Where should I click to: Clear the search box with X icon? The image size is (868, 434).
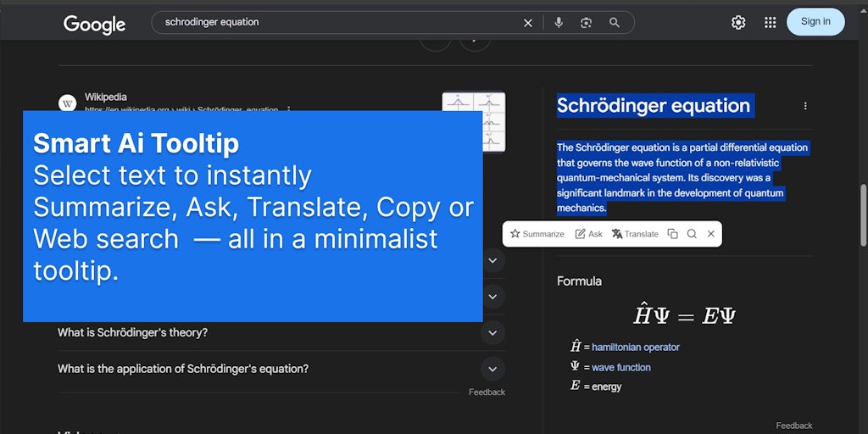coord(528,23)
